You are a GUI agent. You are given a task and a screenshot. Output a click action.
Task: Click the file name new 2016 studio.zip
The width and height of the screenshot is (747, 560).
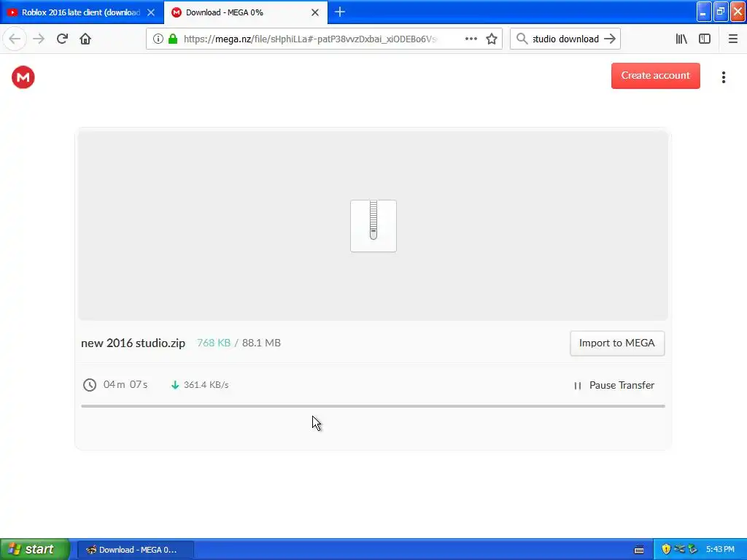point(133,343)
